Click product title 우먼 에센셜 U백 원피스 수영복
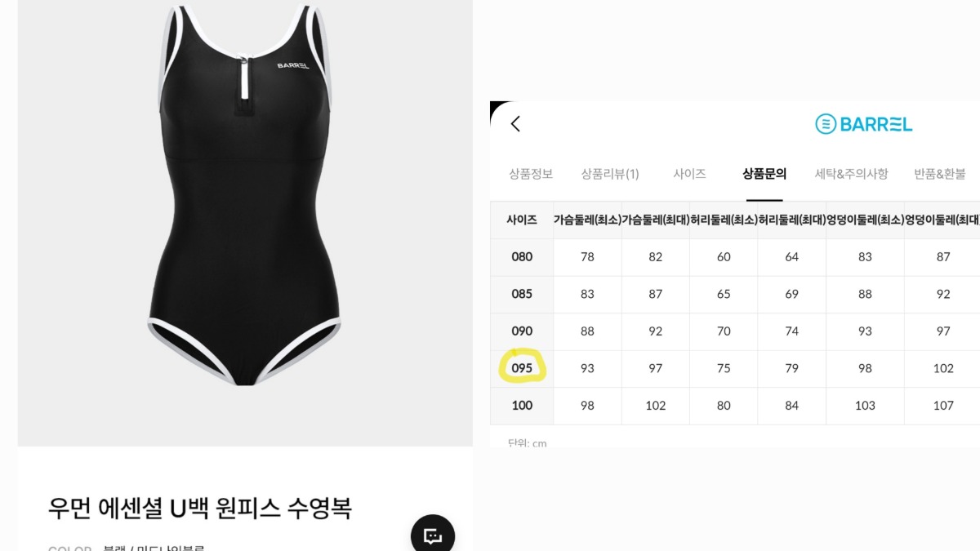This screenshot has width=980, height=551. 200,508
